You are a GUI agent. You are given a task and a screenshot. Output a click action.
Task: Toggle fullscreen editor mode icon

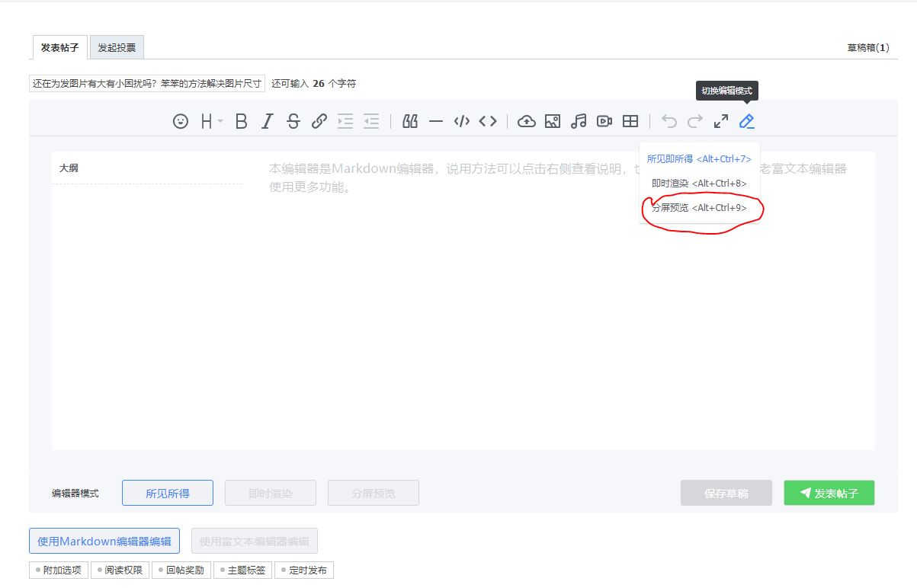(720, 121)
